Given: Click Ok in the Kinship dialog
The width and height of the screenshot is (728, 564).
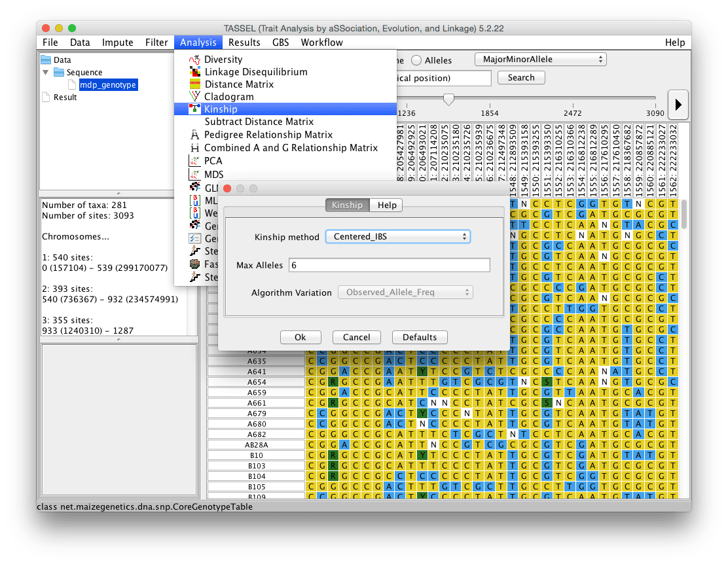Looking at the screenshot, I should (x=300, y=337).
